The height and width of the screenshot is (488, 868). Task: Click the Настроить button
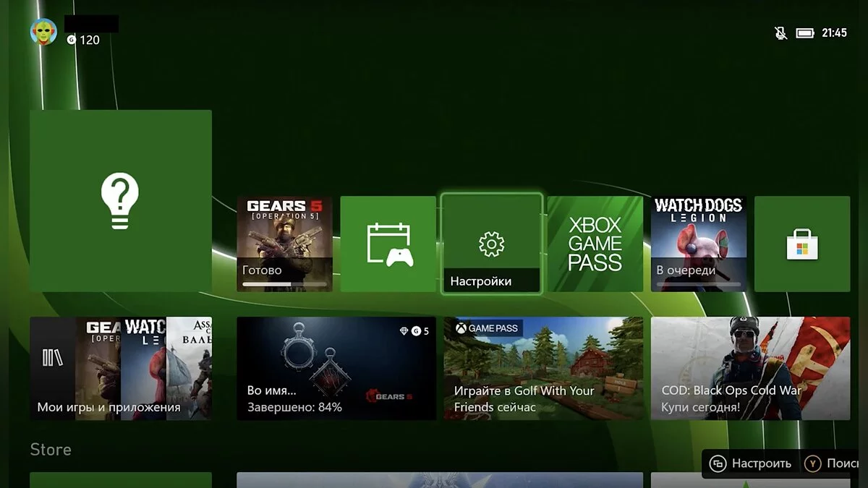[x=752, y=463]
